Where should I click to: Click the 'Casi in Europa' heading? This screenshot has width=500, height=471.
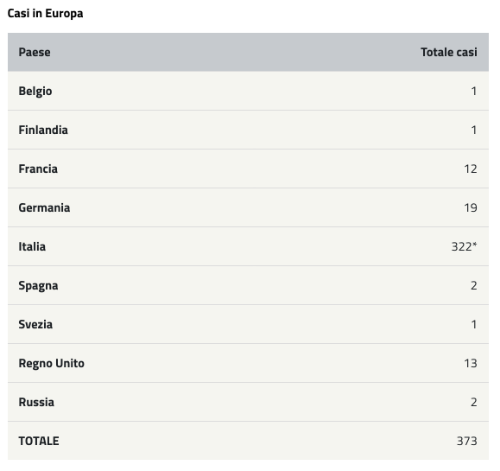point(45,13)
